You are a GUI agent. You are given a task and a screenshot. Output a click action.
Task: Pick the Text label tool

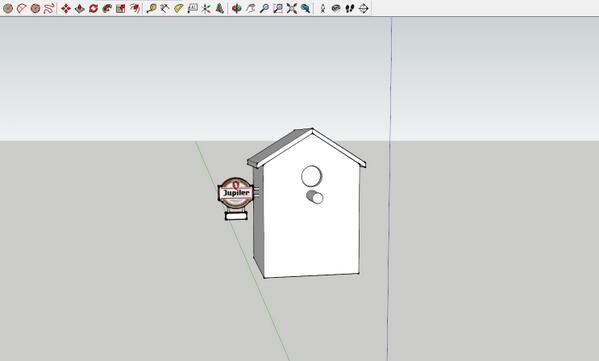click(193, 8)
